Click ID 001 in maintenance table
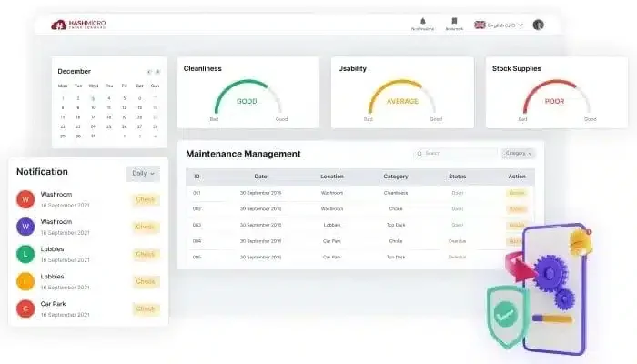The image size is (637, 364). click(x=197, y=193)
